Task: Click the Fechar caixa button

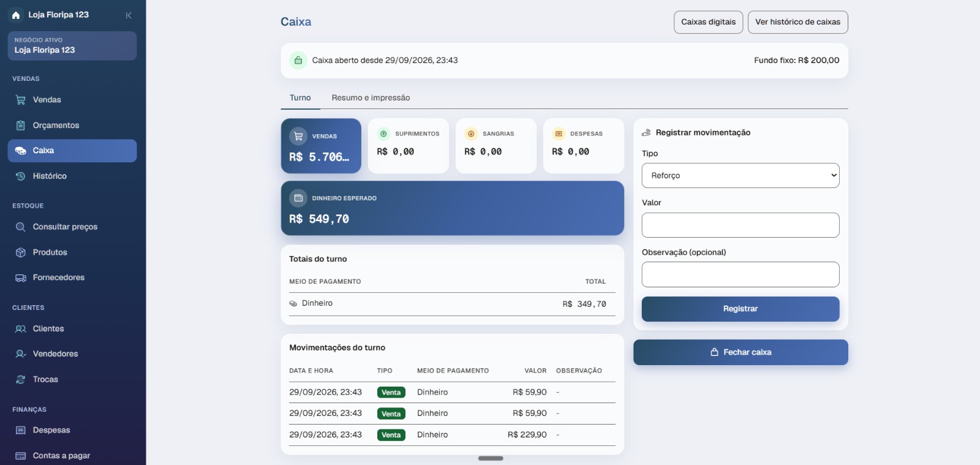Action: [x=741, y=352]
